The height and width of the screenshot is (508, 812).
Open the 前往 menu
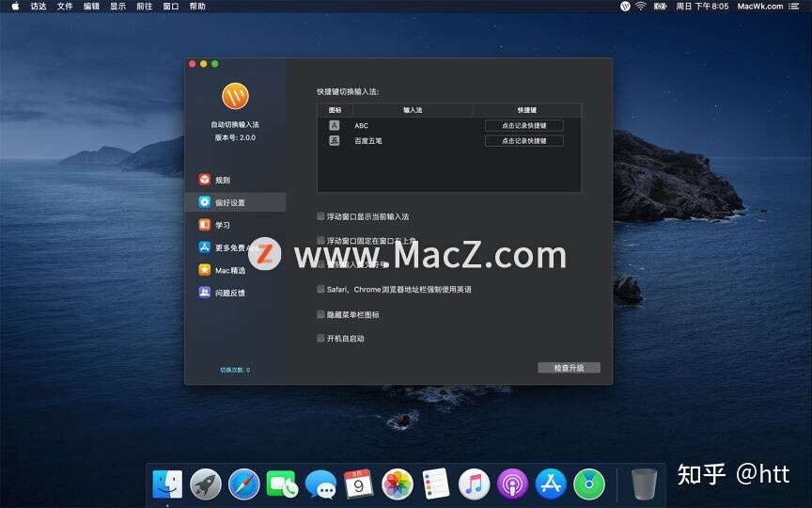pyautogui.click(x=144, y=7)
